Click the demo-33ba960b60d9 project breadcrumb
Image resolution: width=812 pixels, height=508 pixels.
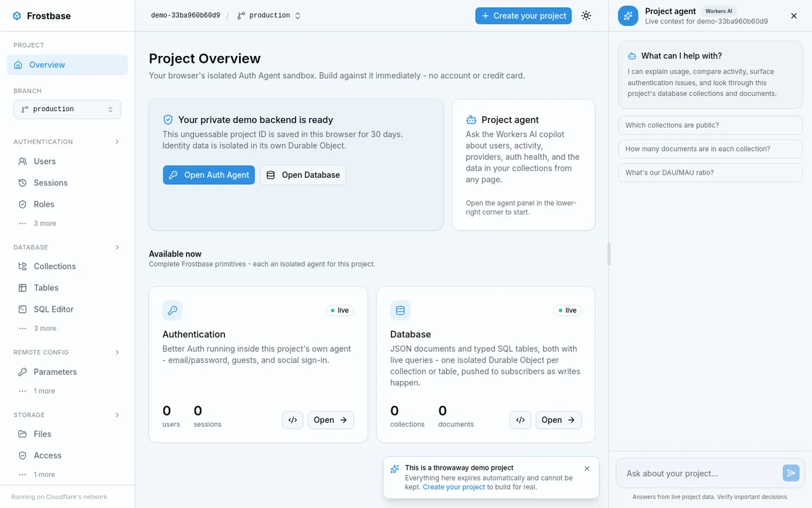[185, 15]
